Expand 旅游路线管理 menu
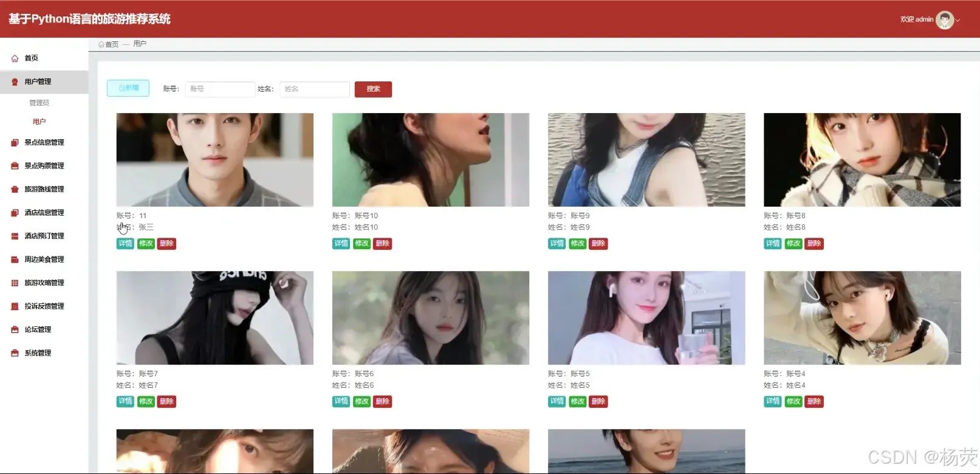 44,189
